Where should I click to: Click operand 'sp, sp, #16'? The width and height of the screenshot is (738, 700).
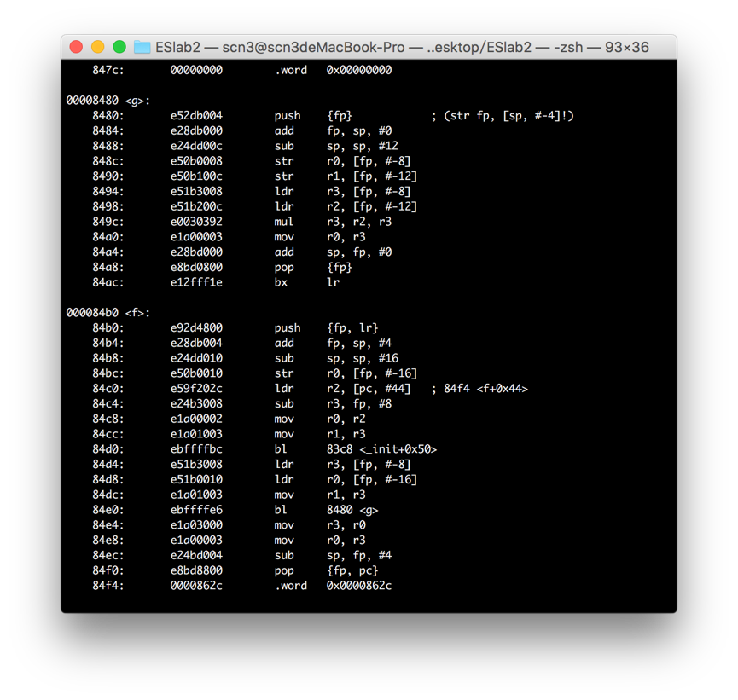click(x=363, y=358)
